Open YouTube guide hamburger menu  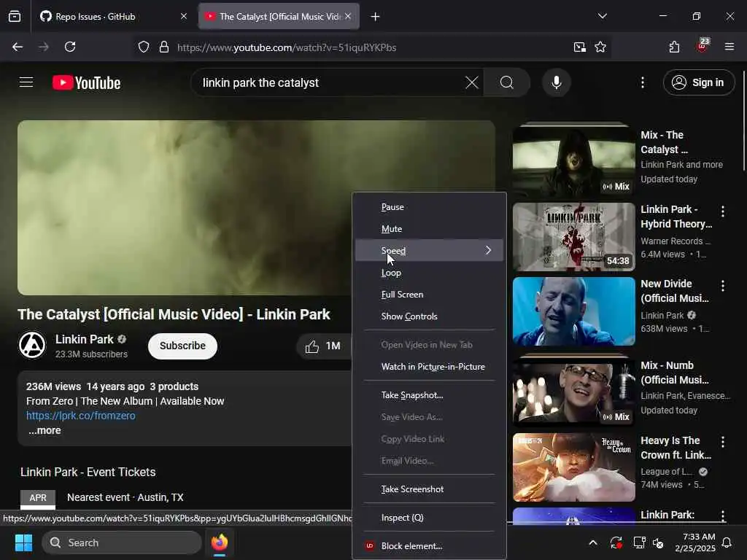(x=26, y=82)
